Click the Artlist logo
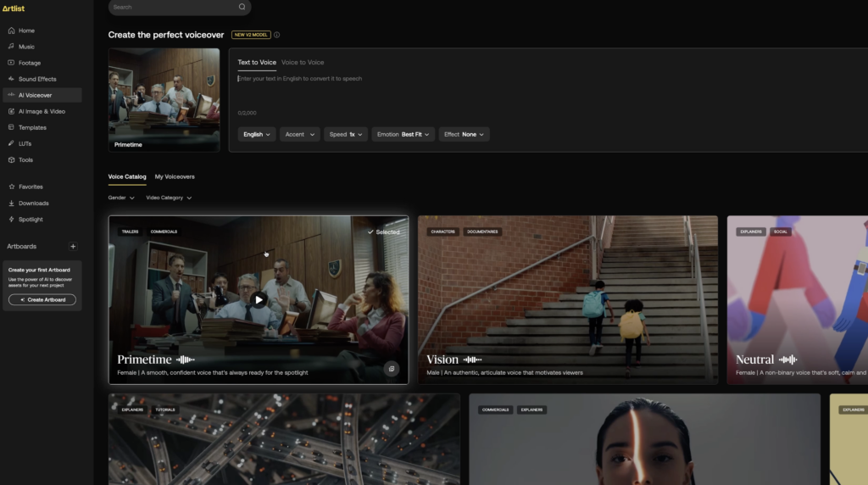868x485 pixels. click(x=13, y=8)
